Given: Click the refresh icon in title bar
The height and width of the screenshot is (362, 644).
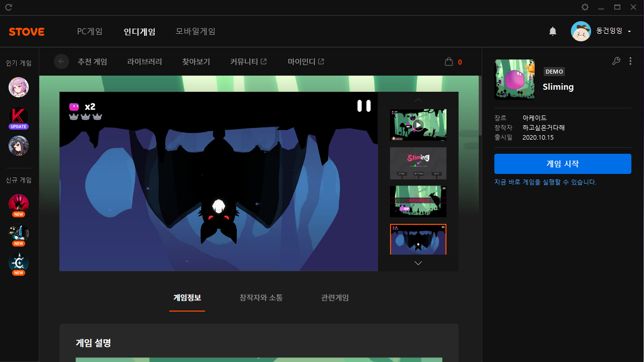Looking at the screenshot, I should pyautogui.click(x=9, y=7).
